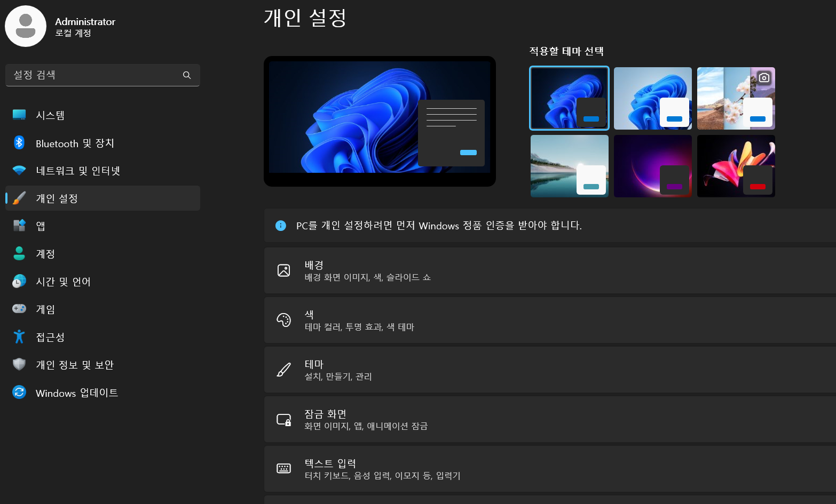The image size is (836, 504).
Task: Open 테마 settings row
Action: coord(550,370)
